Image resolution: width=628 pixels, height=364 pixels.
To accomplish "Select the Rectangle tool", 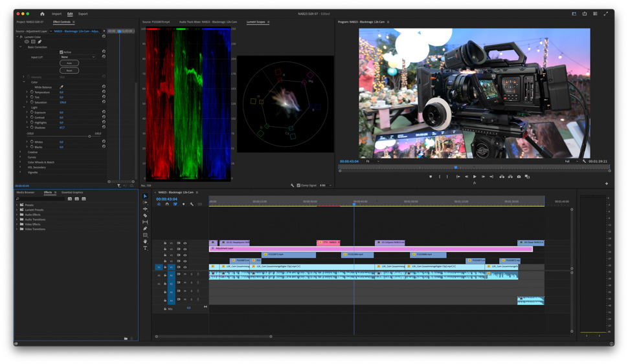I will 145,235.
